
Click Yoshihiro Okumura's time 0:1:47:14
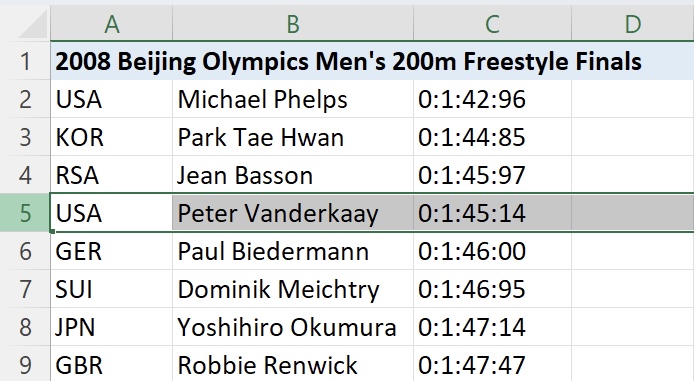point(492,327)
